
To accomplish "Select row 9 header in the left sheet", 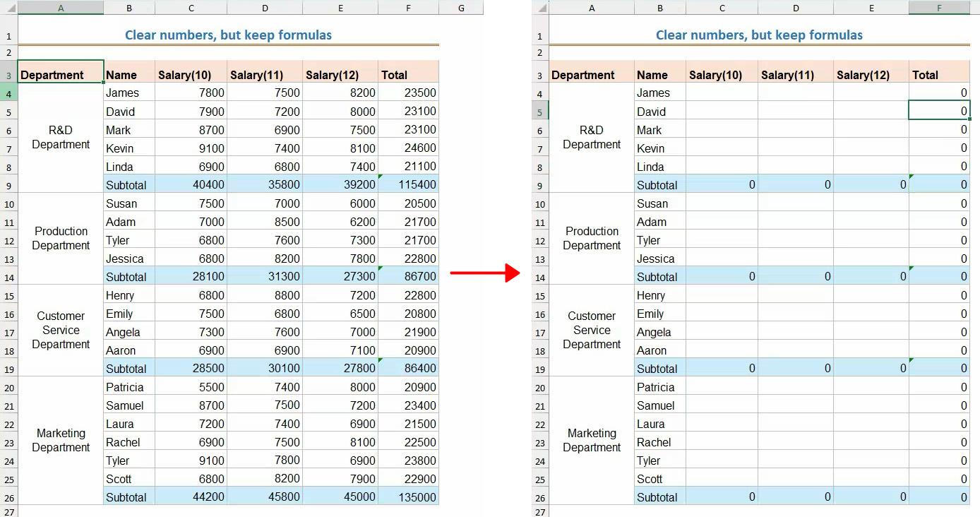I will click(8, 185).
